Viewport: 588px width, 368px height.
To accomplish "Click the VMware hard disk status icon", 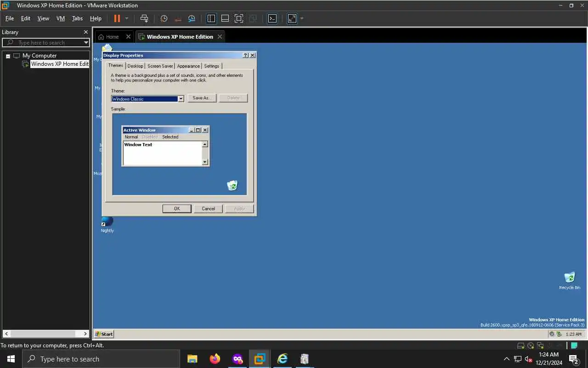I will (521, 345).
